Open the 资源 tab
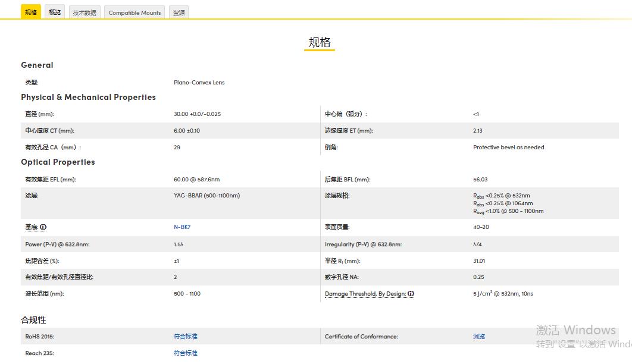 coord(179,11)
